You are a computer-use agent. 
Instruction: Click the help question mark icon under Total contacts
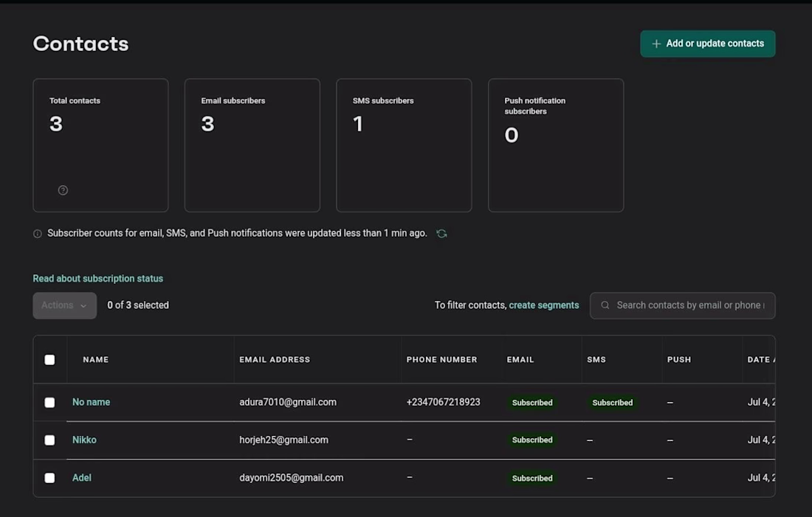(63, 190)
